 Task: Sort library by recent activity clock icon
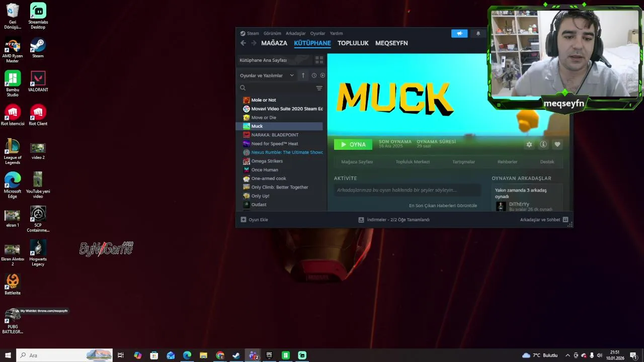[x=314, y=75]
